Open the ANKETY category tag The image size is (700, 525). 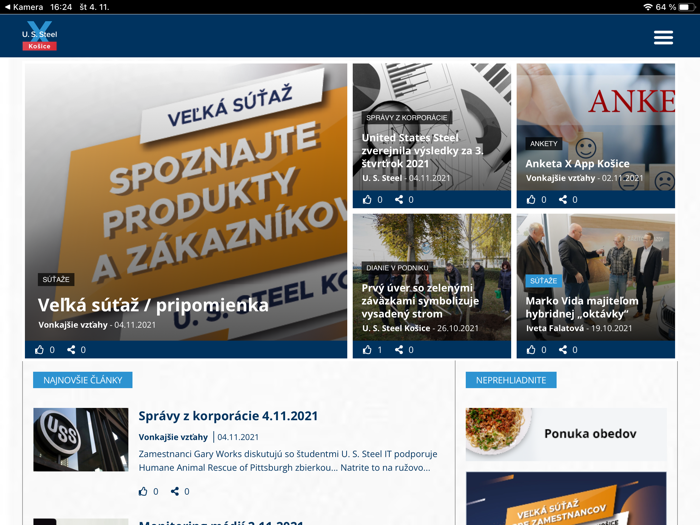(544, 144)
